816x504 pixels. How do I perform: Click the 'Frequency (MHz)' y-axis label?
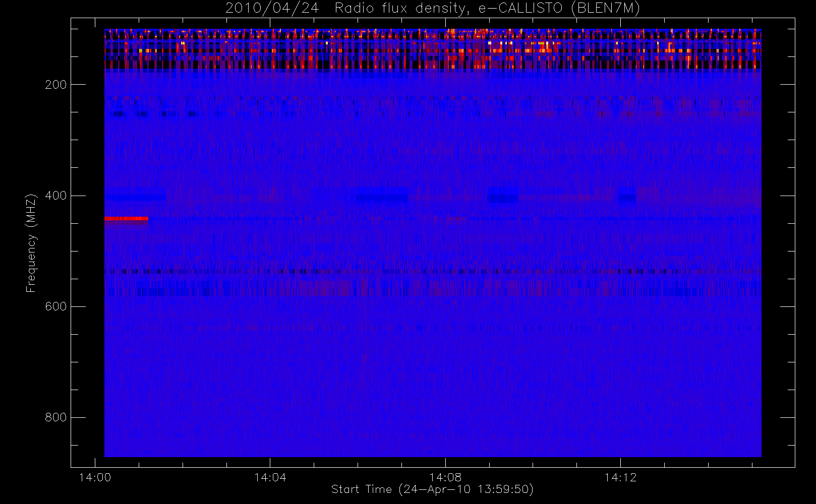pos(31,243)
